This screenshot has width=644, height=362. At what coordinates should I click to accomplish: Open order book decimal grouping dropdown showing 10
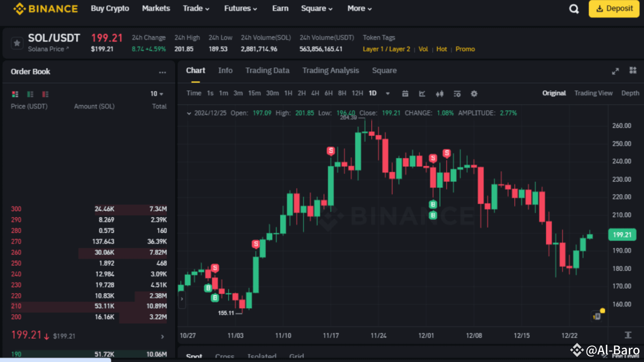[x=157, y=94]
